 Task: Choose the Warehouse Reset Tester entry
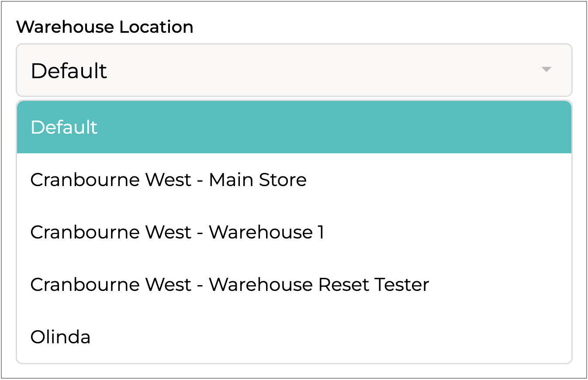pos(229,285)
